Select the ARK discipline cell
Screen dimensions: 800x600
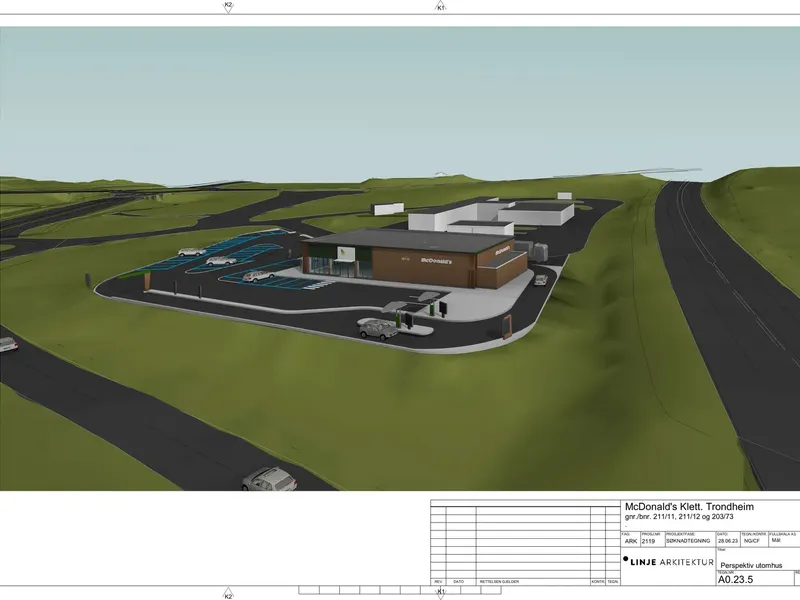(x=631, y=541)
